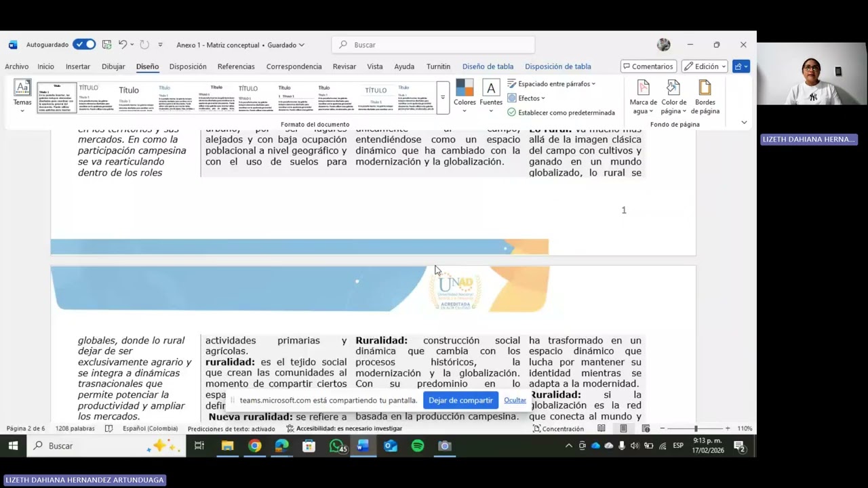
Task: Open the Color de página menu
Action: 673,97
